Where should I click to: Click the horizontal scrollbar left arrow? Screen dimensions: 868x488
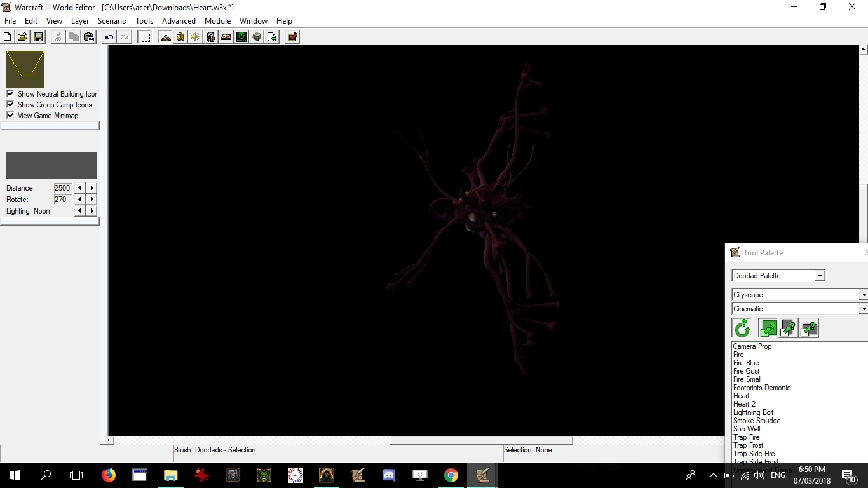pyautogui.click(x=109, y=440)
